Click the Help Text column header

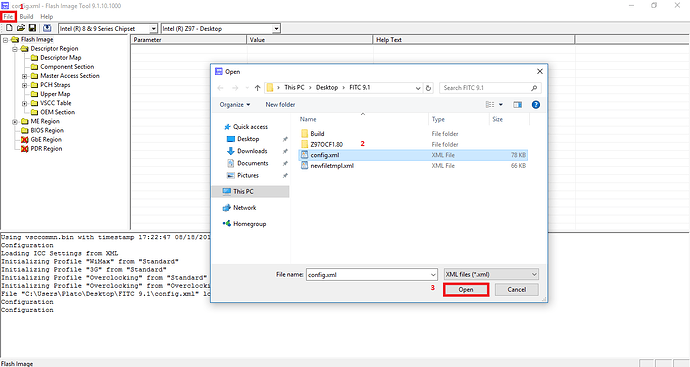tap(473, 40)
